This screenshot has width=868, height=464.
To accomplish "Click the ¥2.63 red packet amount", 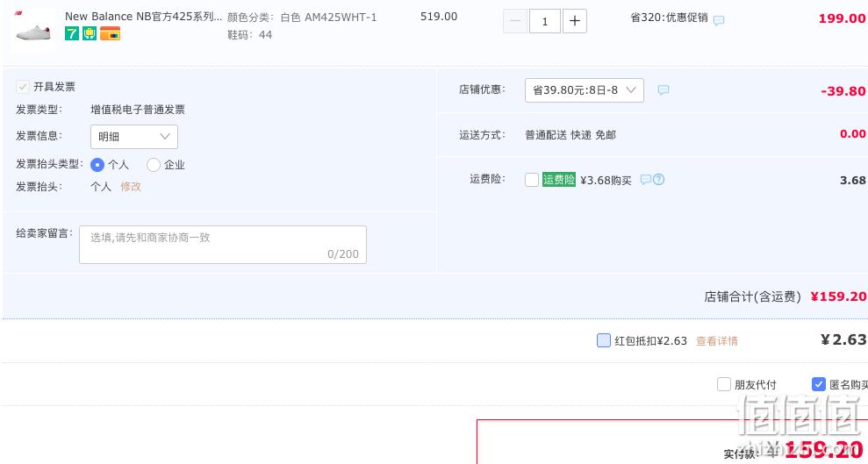I will tap(843, 339).
